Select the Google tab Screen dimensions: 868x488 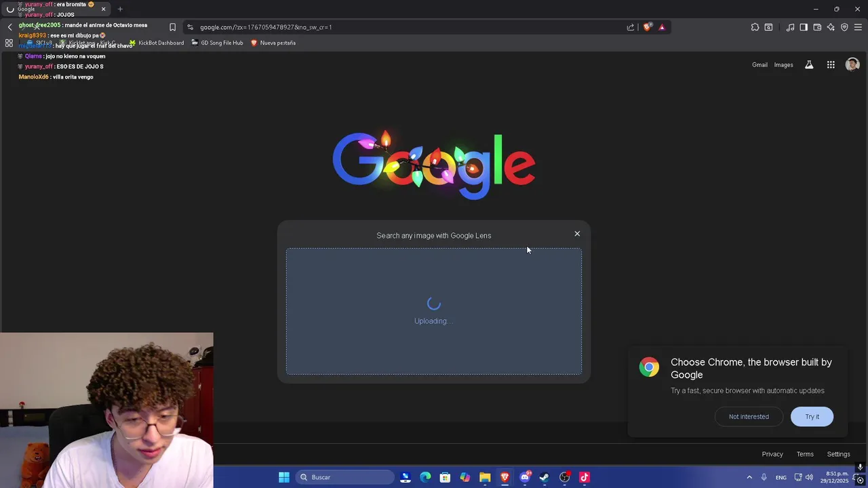click(54, 9)
